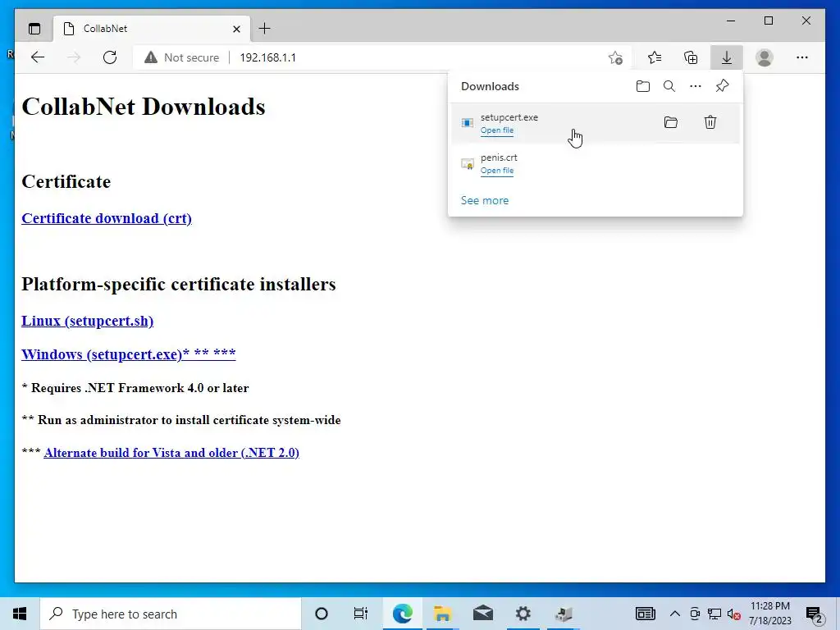
Task: Show hidden system tray icons
Action: click(x=675, y=614)
